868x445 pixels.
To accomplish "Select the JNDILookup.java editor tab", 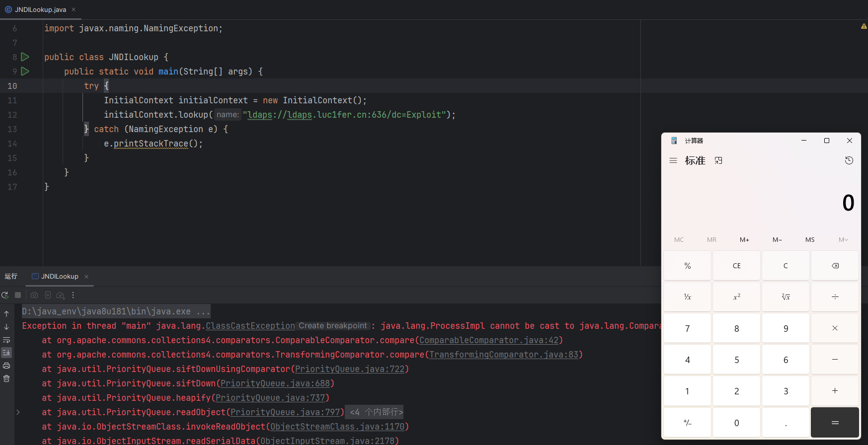I will pyautogui.click(x=40, y=9).
